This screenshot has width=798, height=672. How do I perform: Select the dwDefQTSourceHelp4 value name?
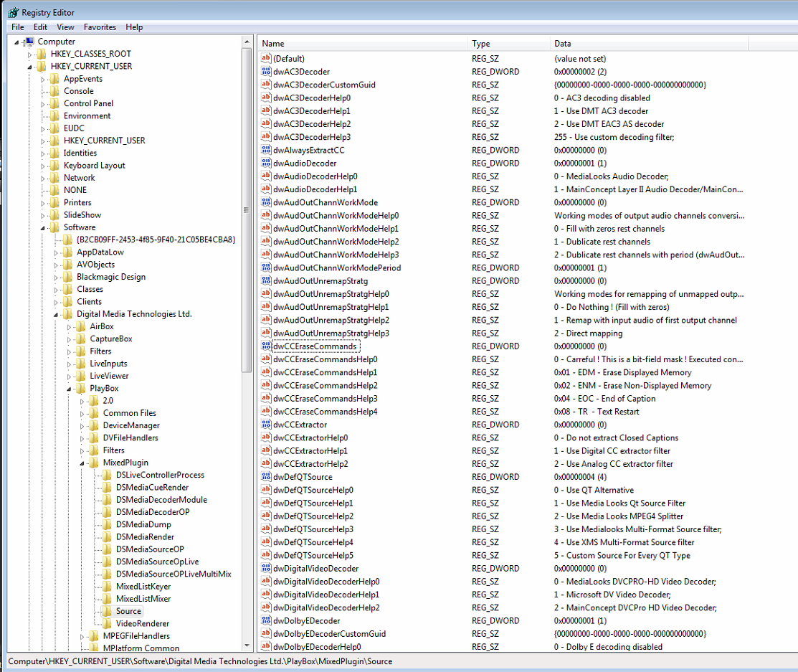313,542
